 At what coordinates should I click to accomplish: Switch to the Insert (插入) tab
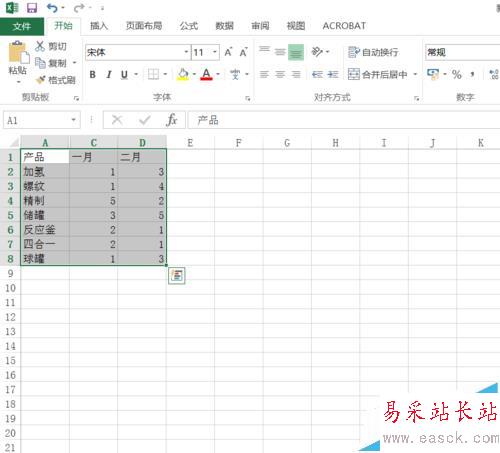pos(99,26)
